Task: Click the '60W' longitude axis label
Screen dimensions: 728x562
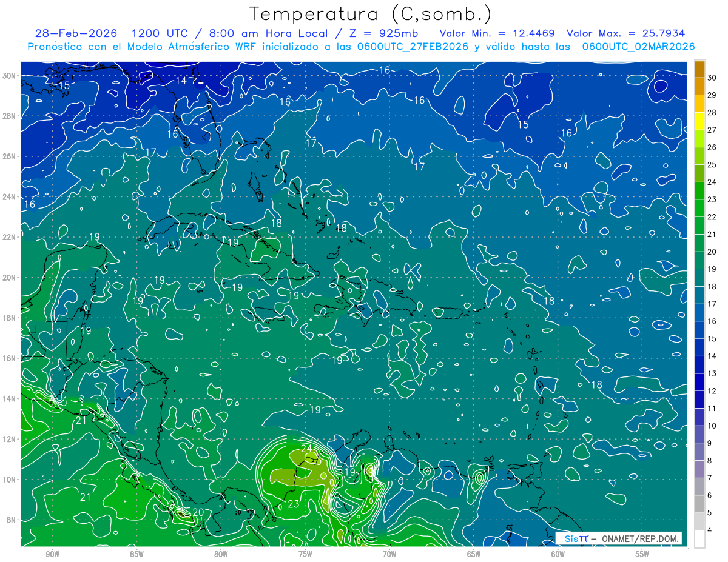Action: tap(558, 554)
